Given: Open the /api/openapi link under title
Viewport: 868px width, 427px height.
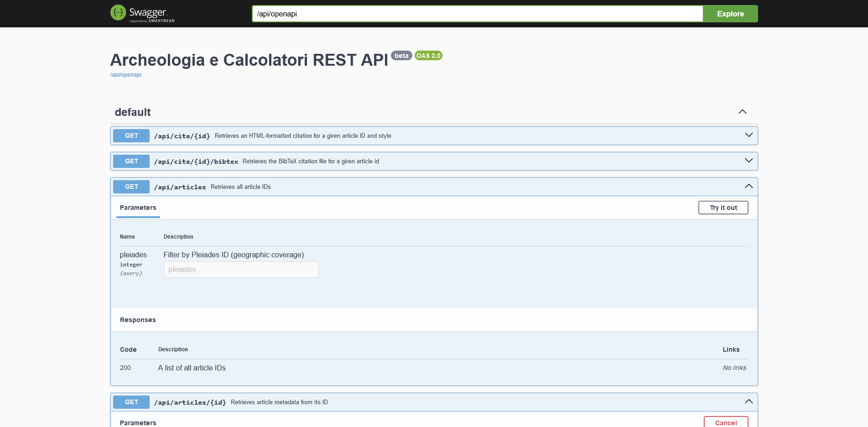Looking at the screenshot, I should (126, 75).
